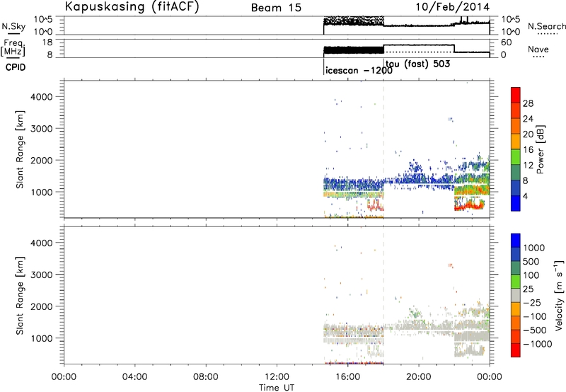Viewport: 566px width, 392px height.
Task: Pick the gray segment of Velocity color bar
Action: click(516, 295)
